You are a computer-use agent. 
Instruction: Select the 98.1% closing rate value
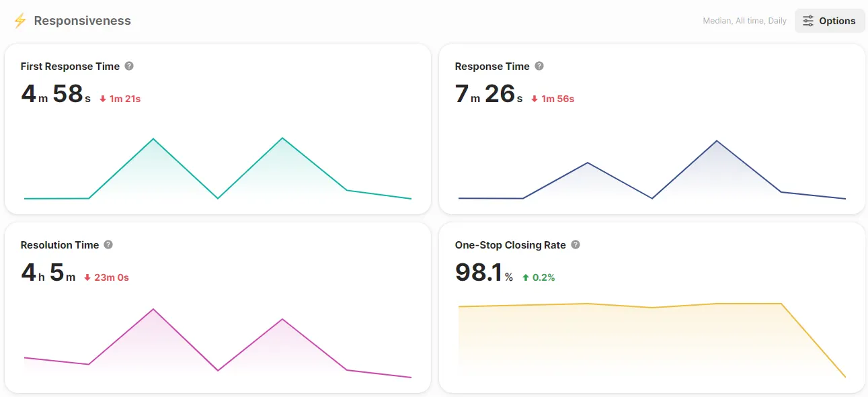click(x=484, y=273)
